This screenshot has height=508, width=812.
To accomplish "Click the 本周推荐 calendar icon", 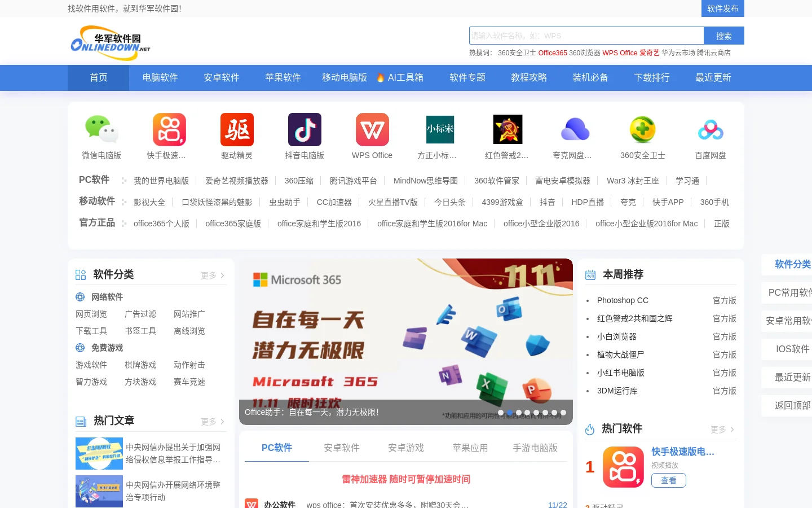I will [590, 275].
